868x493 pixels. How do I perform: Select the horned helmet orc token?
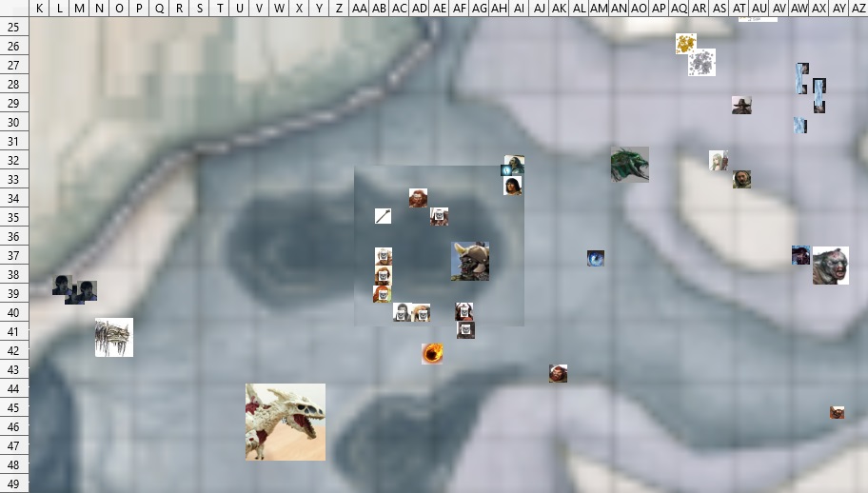(x=470, y=261)
